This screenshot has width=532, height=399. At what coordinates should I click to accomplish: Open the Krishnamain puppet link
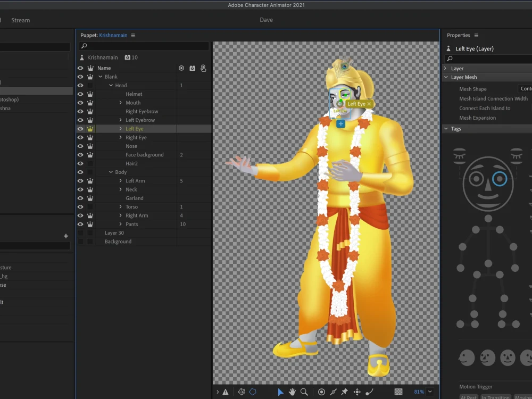[x=113, y=35]
